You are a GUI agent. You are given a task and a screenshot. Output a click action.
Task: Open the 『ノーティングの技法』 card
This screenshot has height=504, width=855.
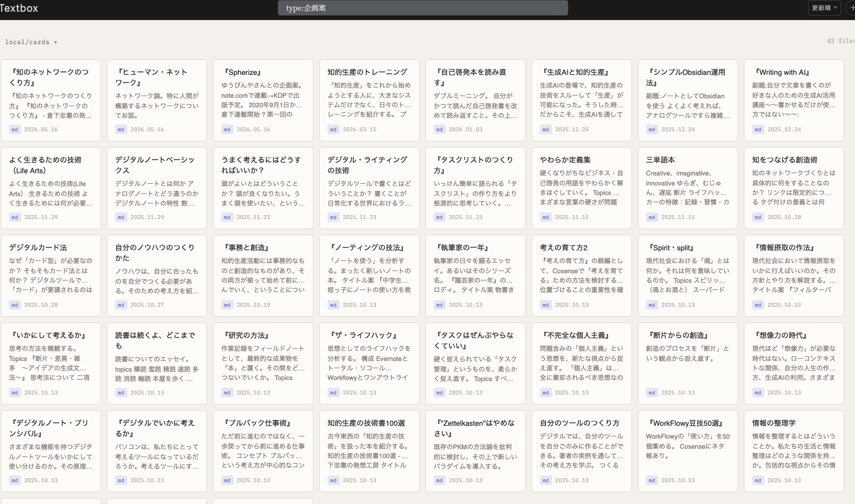point(369,276)
